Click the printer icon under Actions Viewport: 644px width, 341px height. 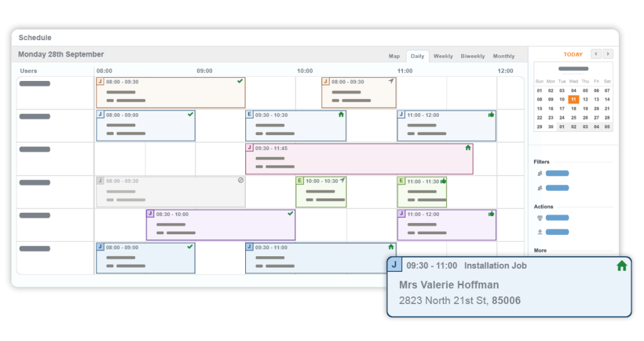coord(539,218)
